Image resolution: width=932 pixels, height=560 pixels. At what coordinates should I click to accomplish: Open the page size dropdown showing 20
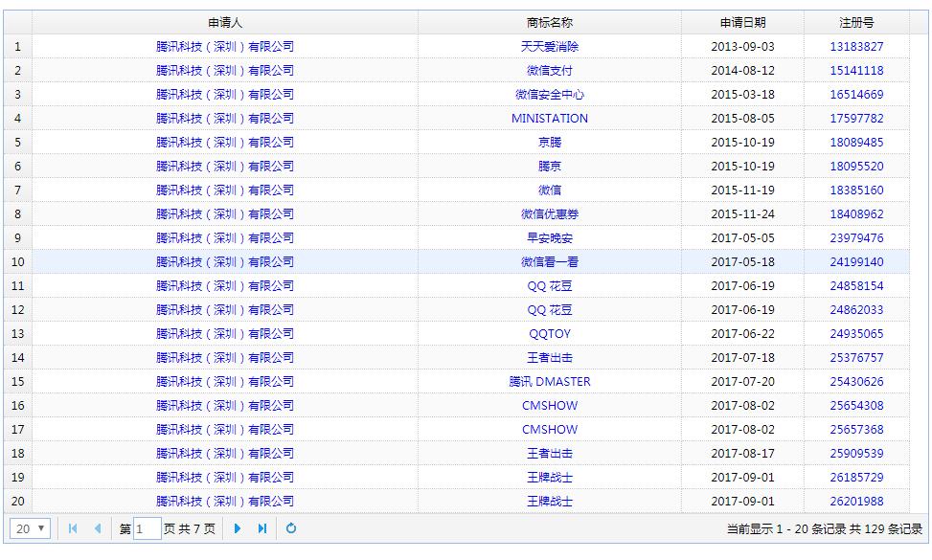tap(31, 528)
